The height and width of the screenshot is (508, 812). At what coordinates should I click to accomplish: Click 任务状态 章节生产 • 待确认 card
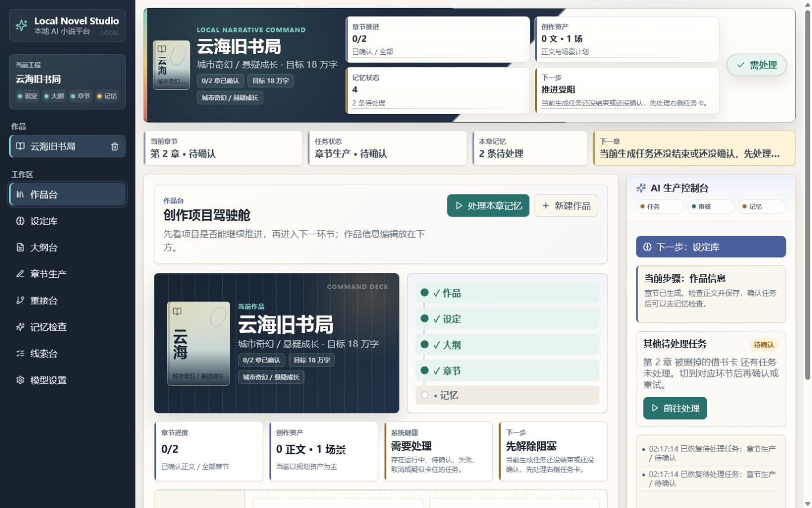[387, 148]
